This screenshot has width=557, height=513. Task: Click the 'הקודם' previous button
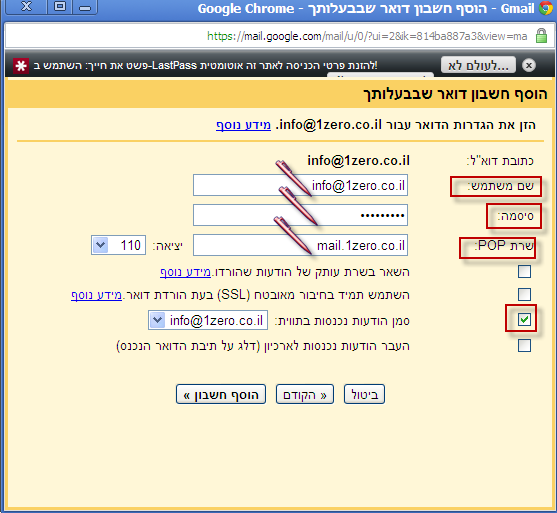(305, 394)
